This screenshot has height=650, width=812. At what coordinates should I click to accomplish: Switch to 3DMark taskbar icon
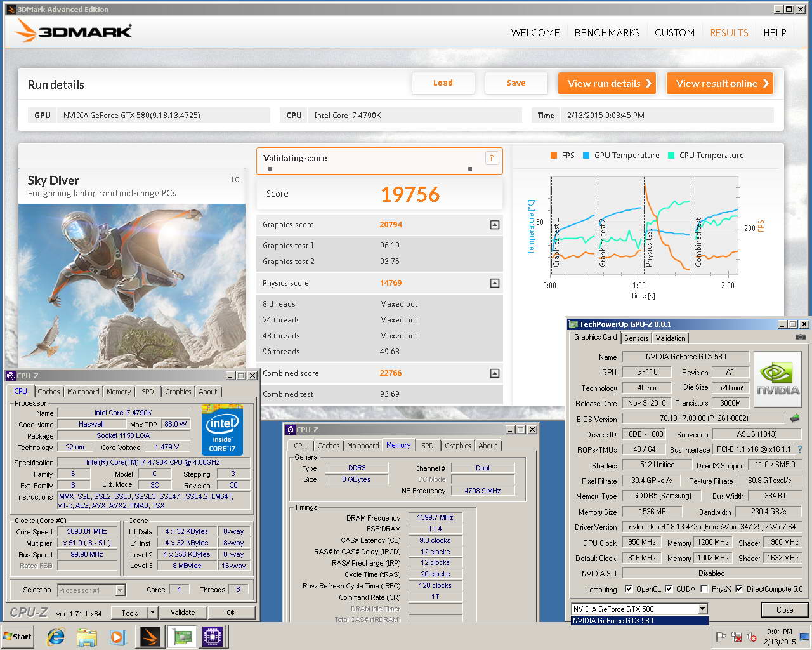[x=150, y=637]
